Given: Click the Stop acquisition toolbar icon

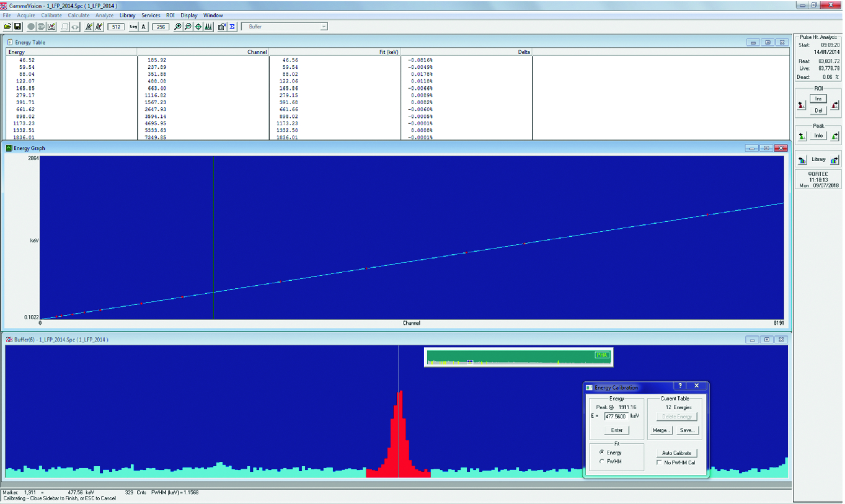Looking at the screenshot, I should click(x=41, y=27).
